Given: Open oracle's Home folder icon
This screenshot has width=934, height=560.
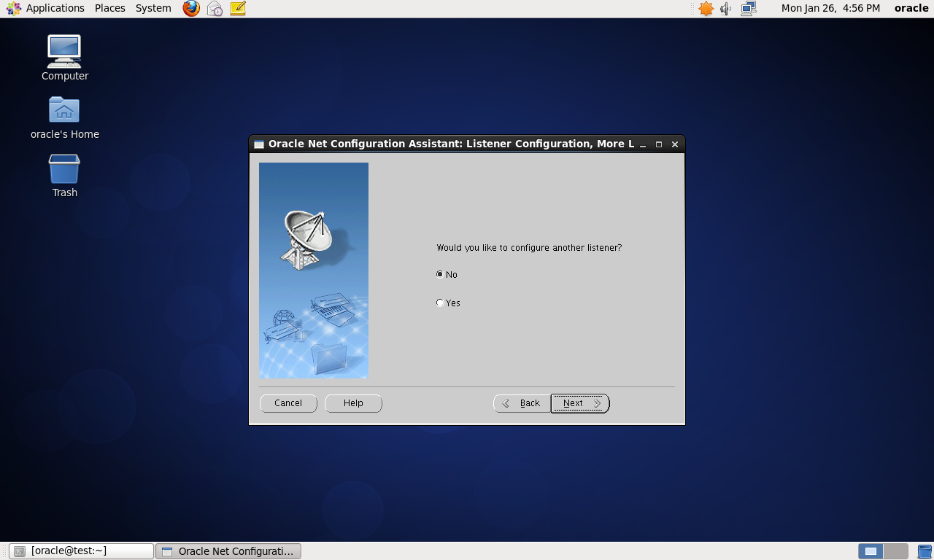Looking at the screenshot, I should 65,117.
